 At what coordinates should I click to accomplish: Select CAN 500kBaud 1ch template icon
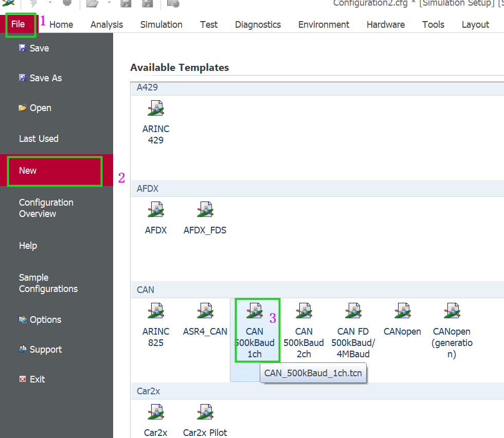pyautogui.click(x=255, y=311)
